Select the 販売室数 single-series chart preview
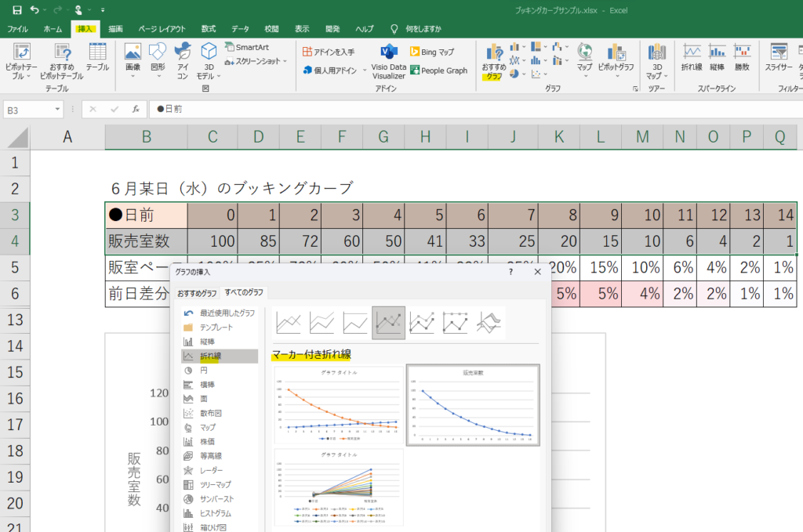The height and width of the screenshot is (532, 803). (x=472, y=405)
